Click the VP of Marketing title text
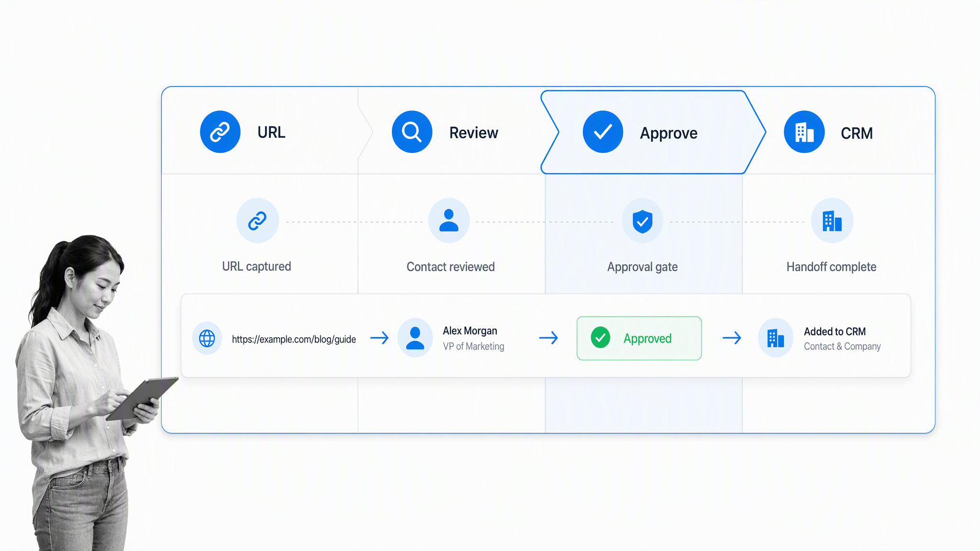 (x=474, y=346)
